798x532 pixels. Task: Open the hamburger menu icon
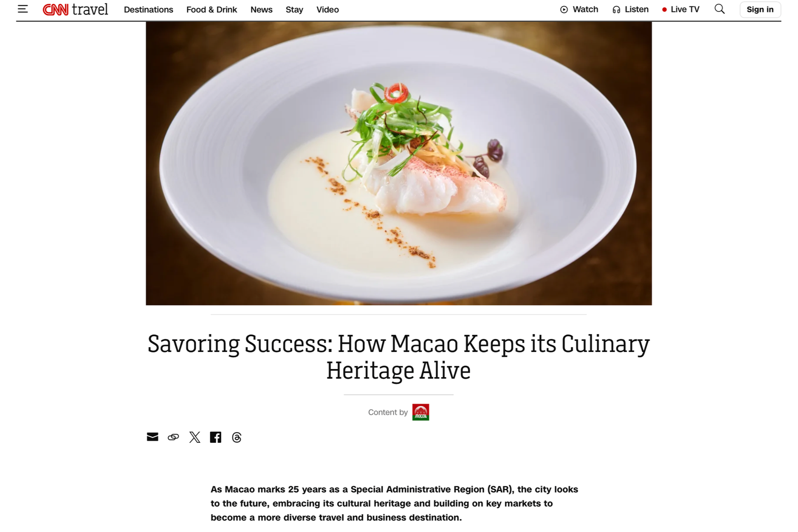pos(23,9)
